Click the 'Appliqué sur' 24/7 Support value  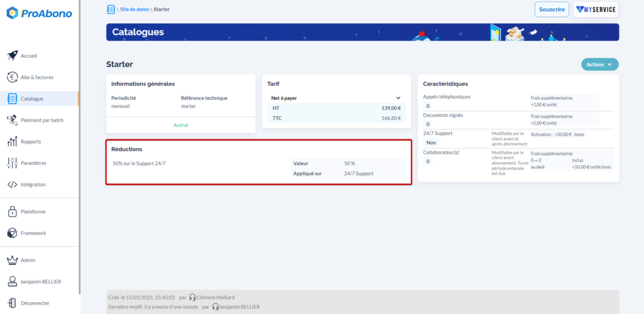click(358, 173)
